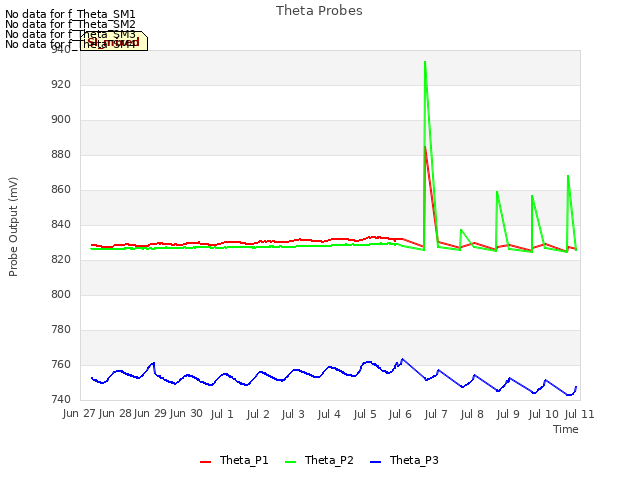Click the 840 y-axis tick label
640x480 pixels.
pyautogui.click(x=61, y=224)
